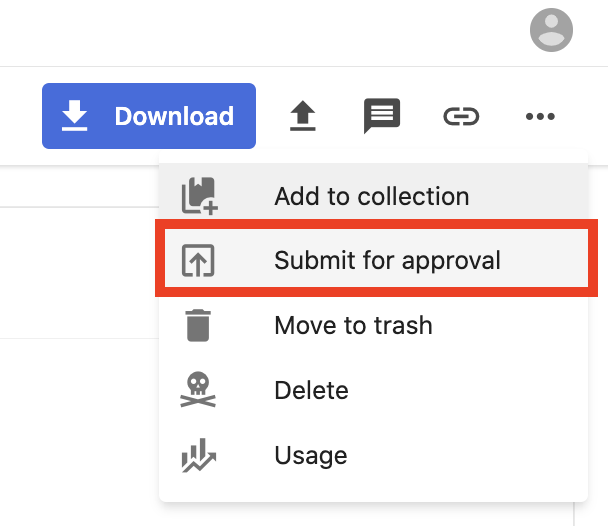Click the usage chart icon
This screenshot has height=526, width=608.
tap(199, 455)
